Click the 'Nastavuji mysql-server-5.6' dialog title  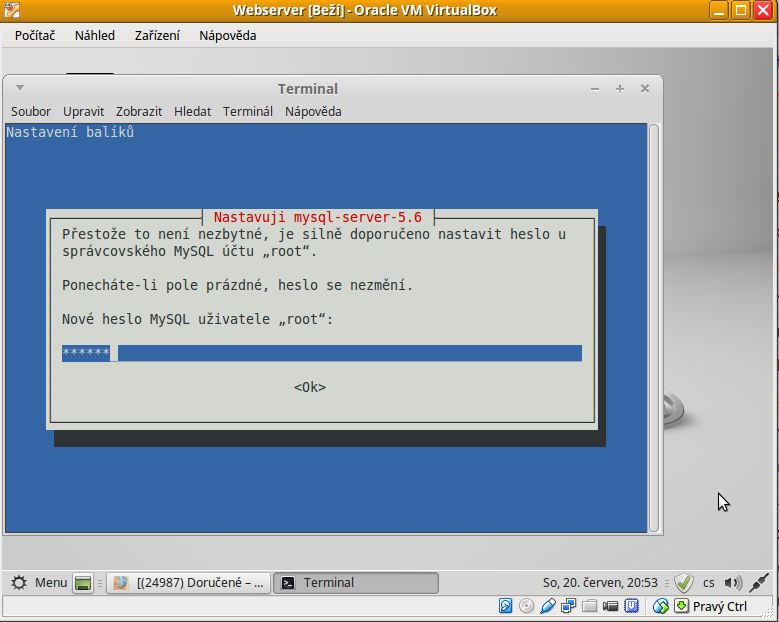click(318, 217)
